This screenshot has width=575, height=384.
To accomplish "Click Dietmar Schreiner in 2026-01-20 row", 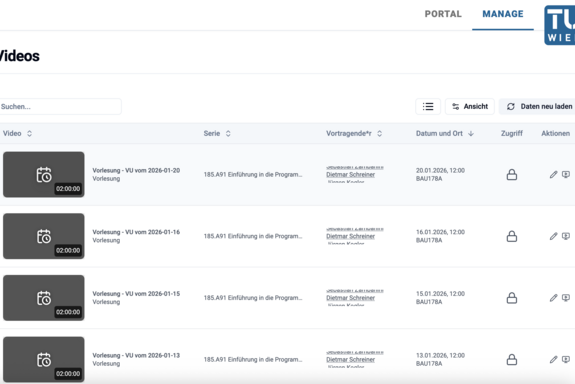I will point(351,175).
